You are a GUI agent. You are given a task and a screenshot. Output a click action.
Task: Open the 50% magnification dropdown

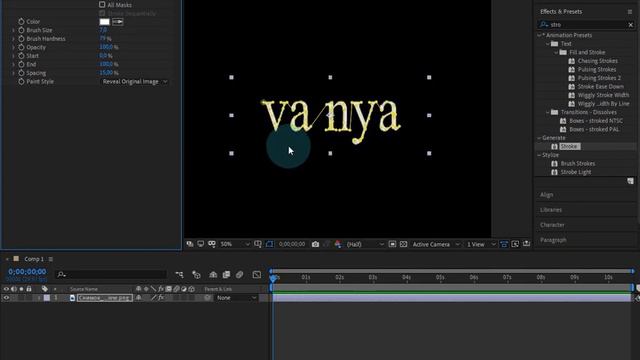(235, 244)
